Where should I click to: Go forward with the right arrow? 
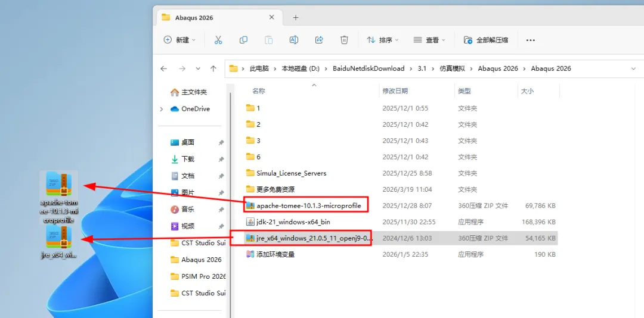[x=182, y=68]
